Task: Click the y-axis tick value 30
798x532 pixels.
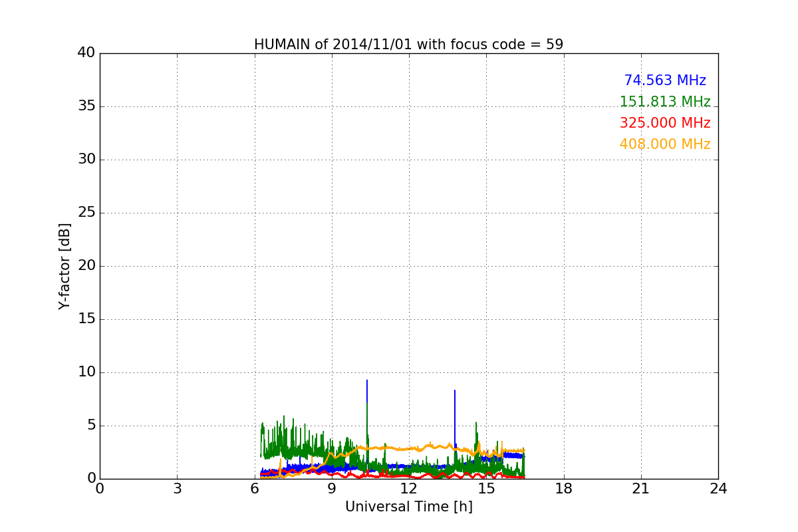Action: (86, 160)
